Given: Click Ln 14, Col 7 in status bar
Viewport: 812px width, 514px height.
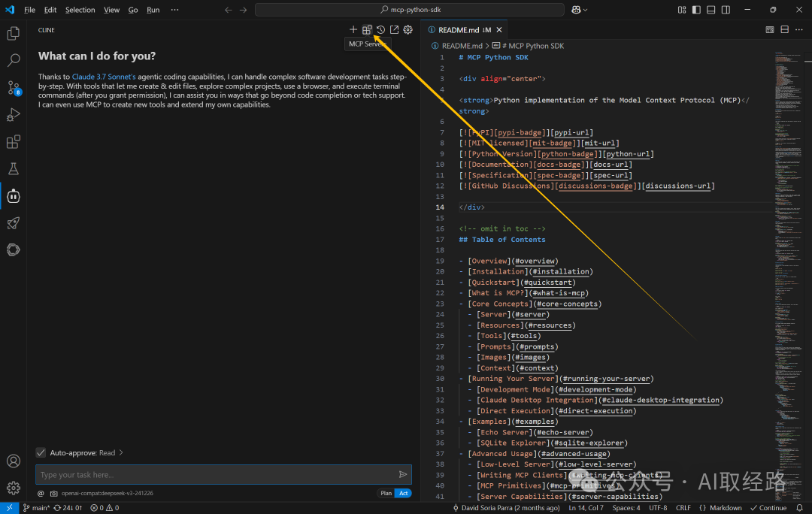Looking at the screenshot, I should point(586,508).
